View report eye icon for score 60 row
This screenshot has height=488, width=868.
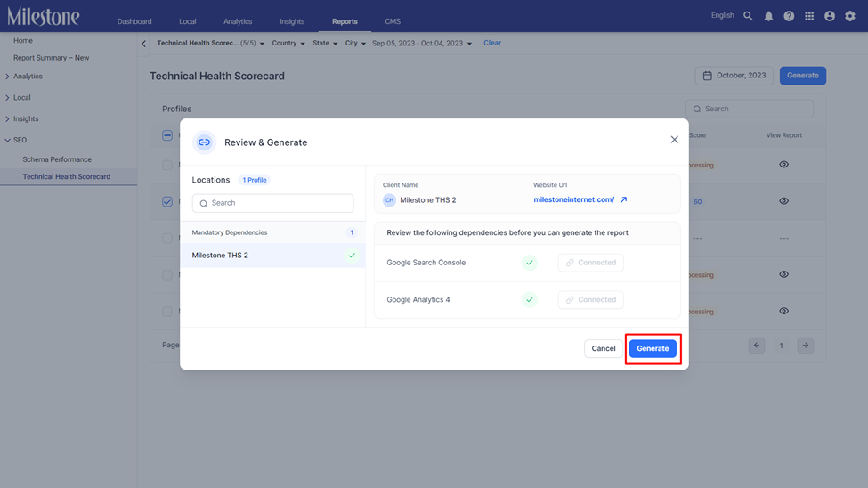coord(783,201)
